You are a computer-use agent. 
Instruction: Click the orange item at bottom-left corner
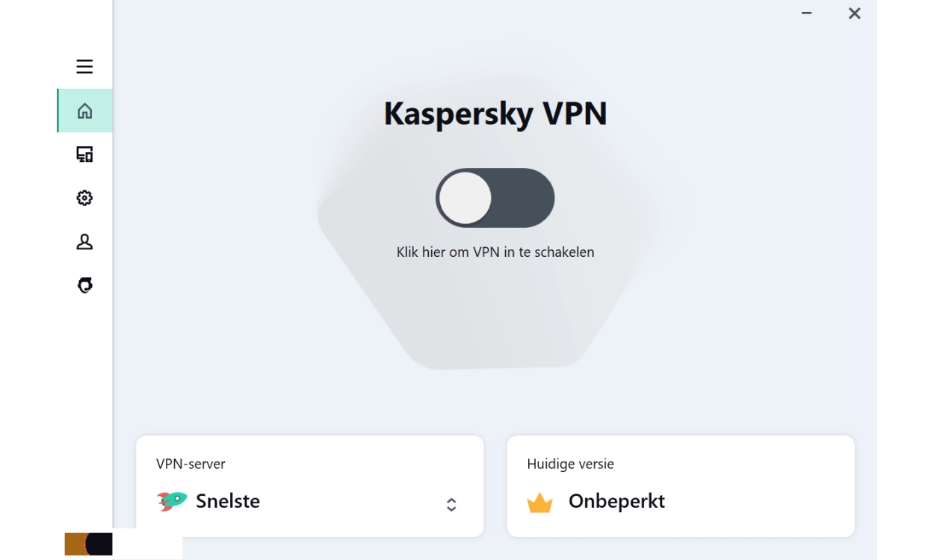click(x=75, y=544)
